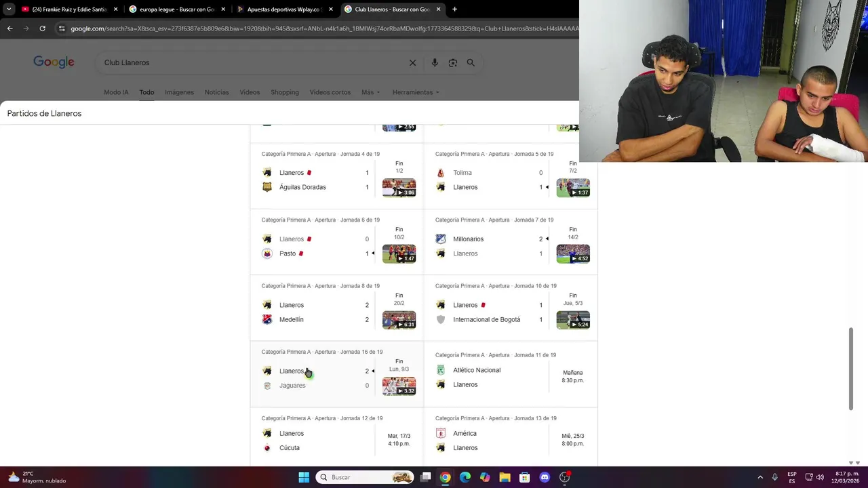This screenshot has height=488, width=868.
Task: Click Tolima team name in Jornada 5
Action: tap(462, 173)
